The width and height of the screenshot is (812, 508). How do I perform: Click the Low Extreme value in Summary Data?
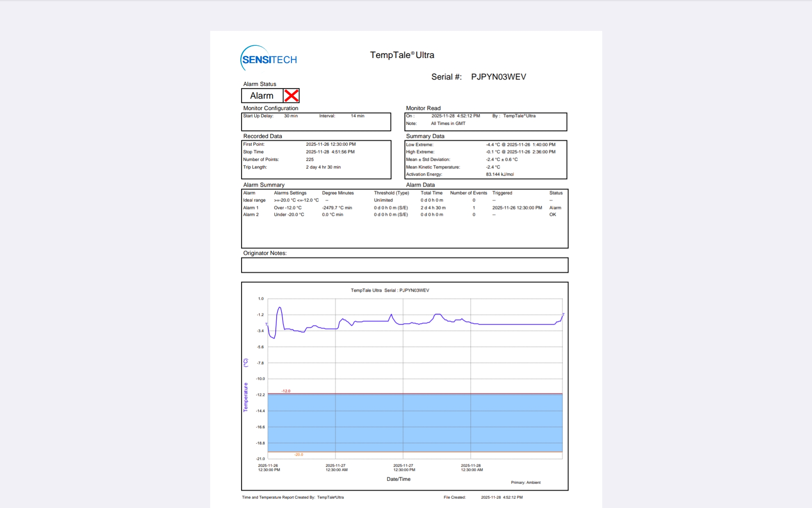click(521, 145)
